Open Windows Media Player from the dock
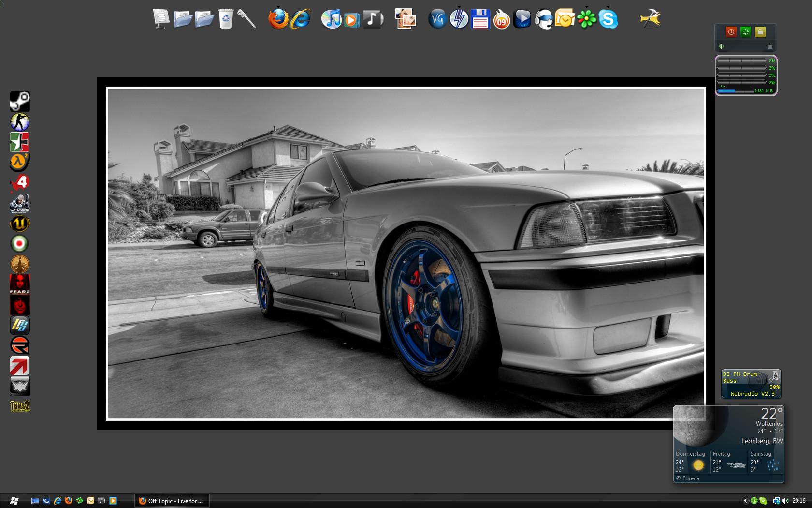This screenshot has height=508, width=812. click(352, 19)
